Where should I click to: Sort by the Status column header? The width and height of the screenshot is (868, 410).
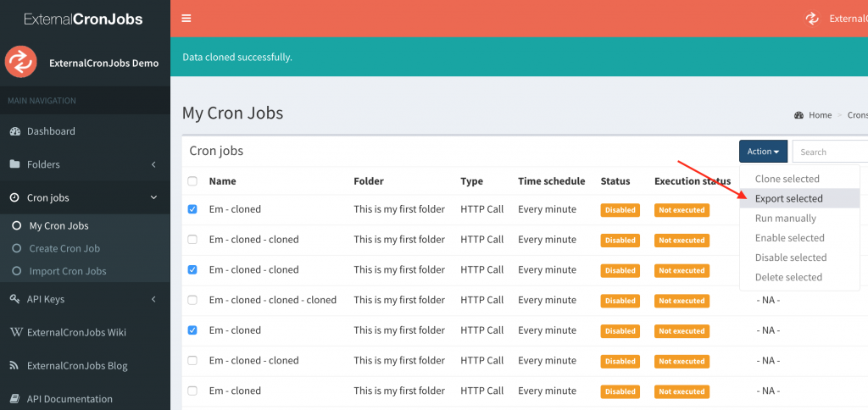pyautogui.click(x=615, y=181)
